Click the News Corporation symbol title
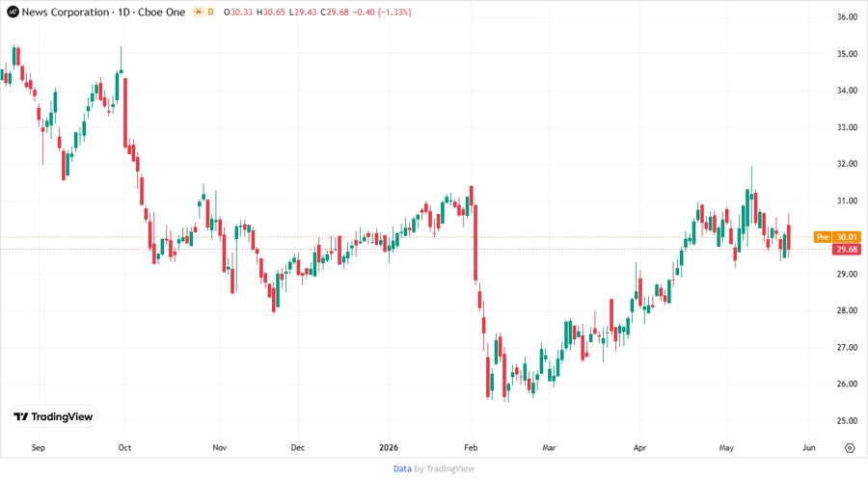 pos(66,13)
